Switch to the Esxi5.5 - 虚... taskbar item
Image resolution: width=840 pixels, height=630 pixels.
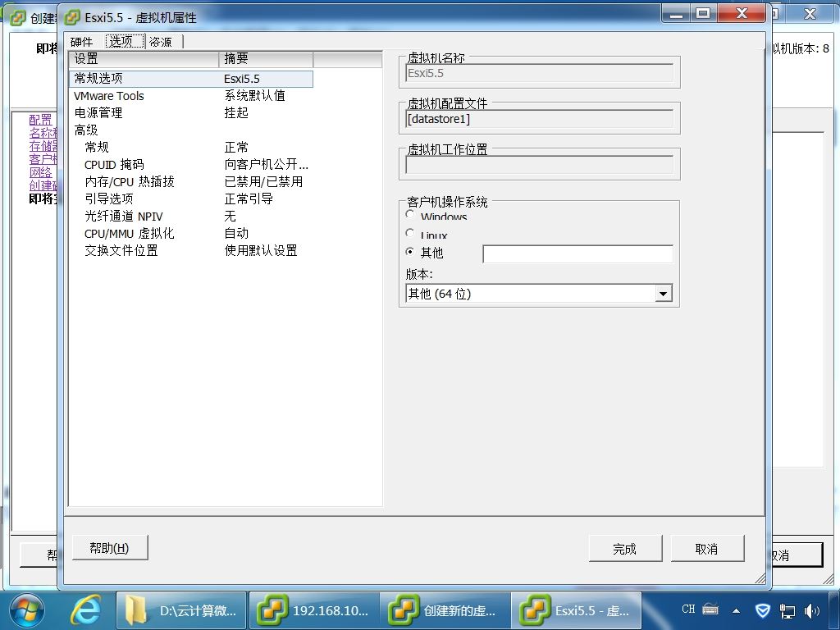(577, 610)
